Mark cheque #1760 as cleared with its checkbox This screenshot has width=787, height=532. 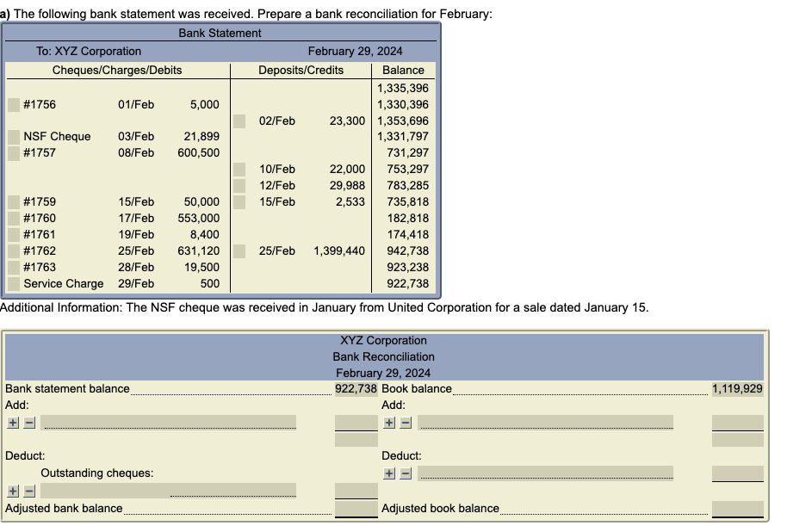pyautogui.click(x=14, y=219)
